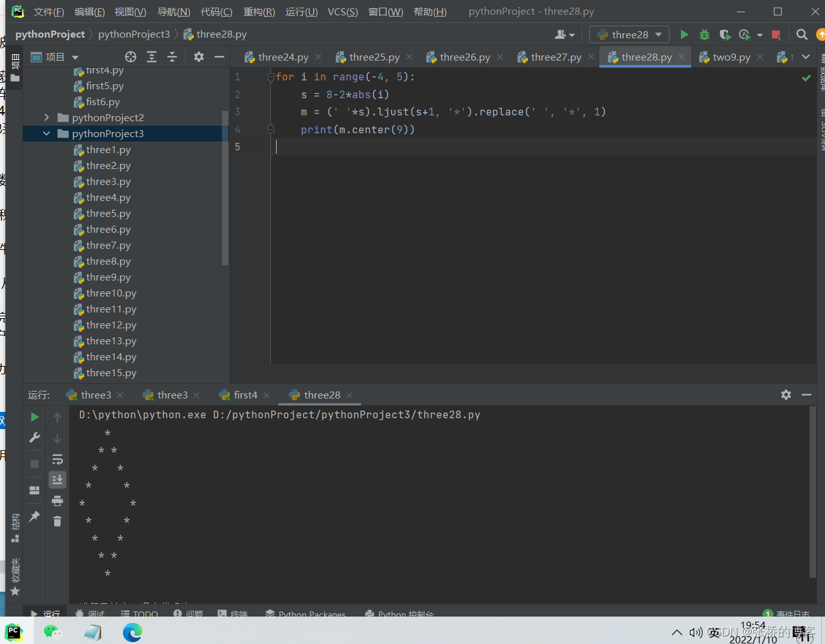Show hidden editor tabs chevron
Image resolution: width=825 pixels, height=644 pixels.
click(806, 57)
